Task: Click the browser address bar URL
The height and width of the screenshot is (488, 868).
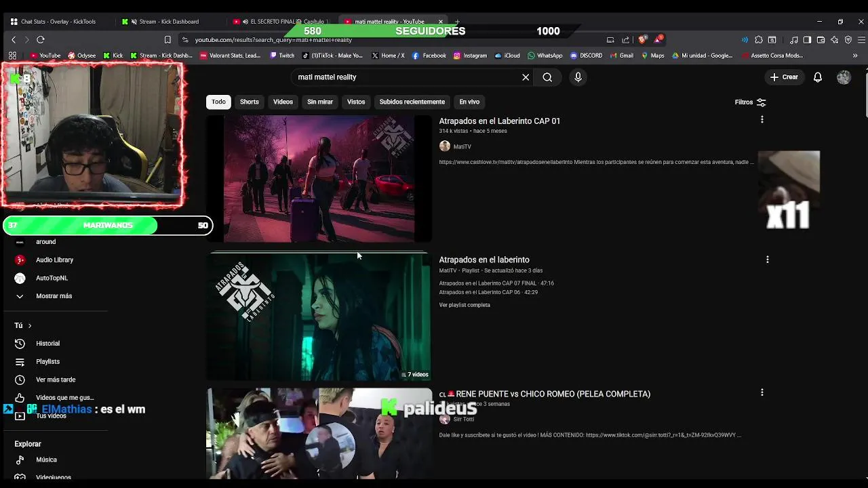Action: (273, 40)
